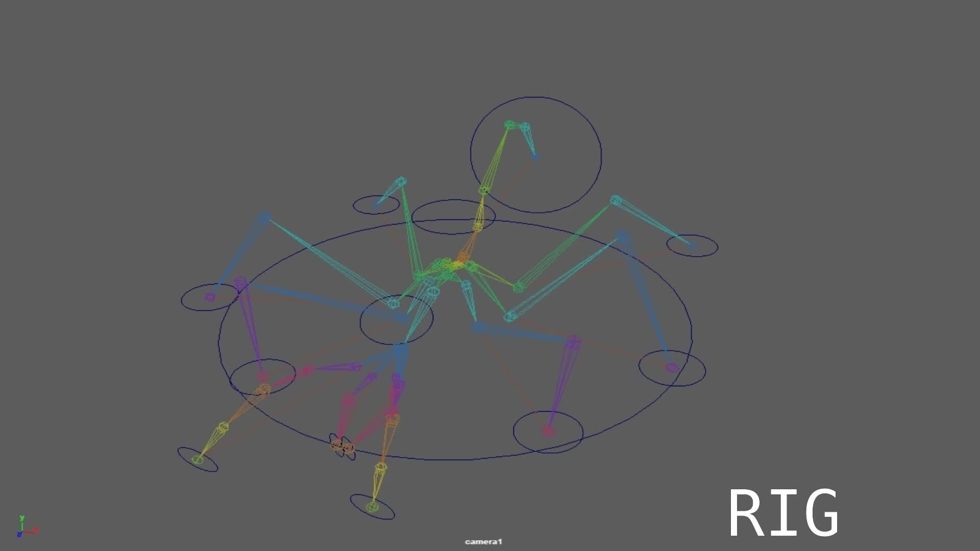Click the blue knee joint at upper left
Viewport: 980px width, 551px height.
pyautogui.click(x=264, y=217)
